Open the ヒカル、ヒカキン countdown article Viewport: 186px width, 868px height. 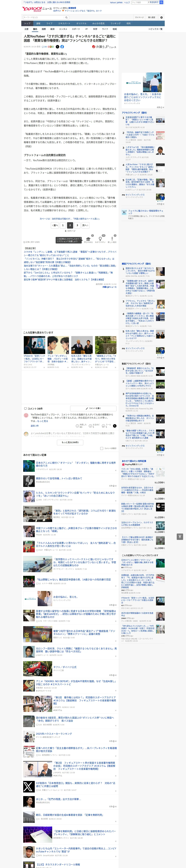point(75,494)
